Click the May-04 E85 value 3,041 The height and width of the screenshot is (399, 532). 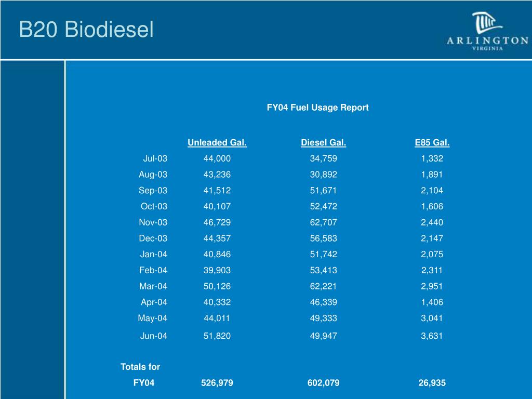click(432, 318)
